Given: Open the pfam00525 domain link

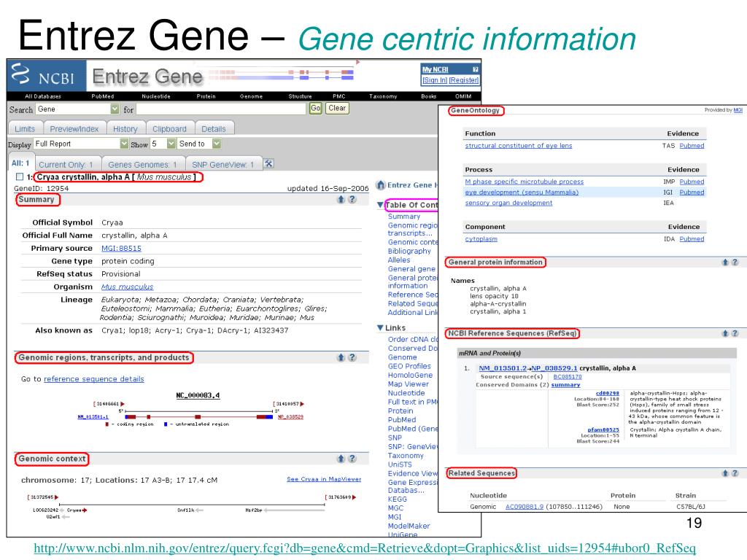Looking at the screenshot, I should coord(603,429).
